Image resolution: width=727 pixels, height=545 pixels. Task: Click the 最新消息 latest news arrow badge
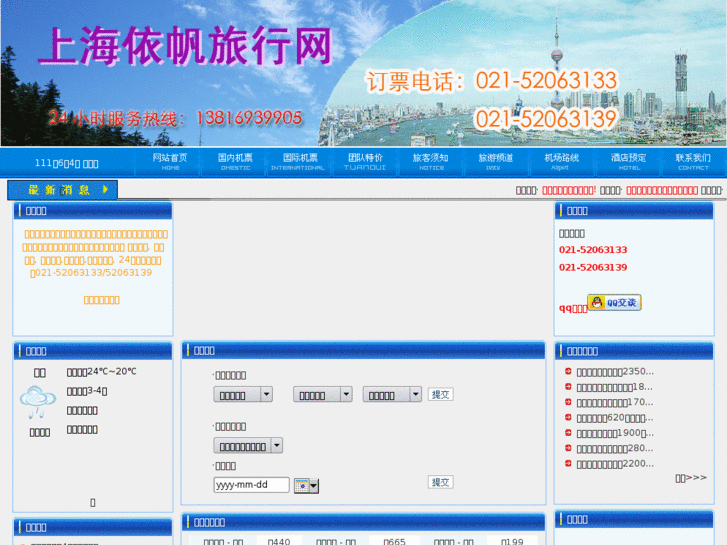point(63,190)
